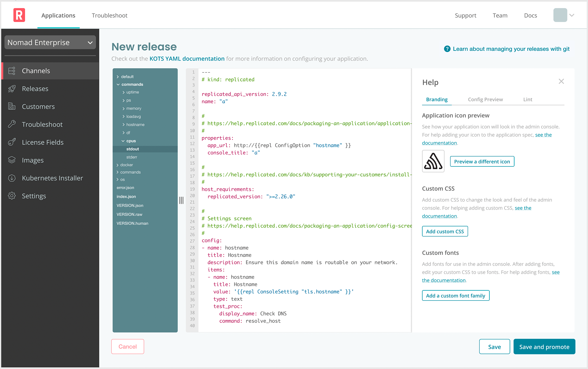
Task: Expand the docker folder in file tree
Action: click(118, 165)
